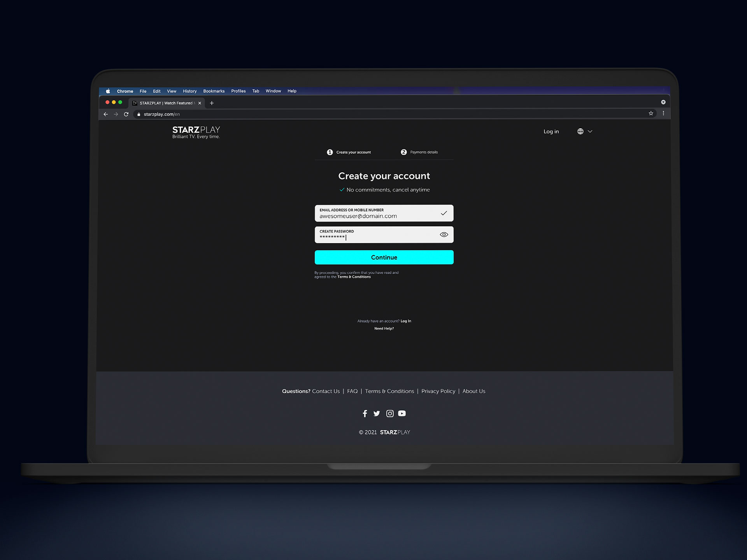Visit the YouTube channel icon
The width and height of the screenshot is (747, 560).
tap(402, 413)
